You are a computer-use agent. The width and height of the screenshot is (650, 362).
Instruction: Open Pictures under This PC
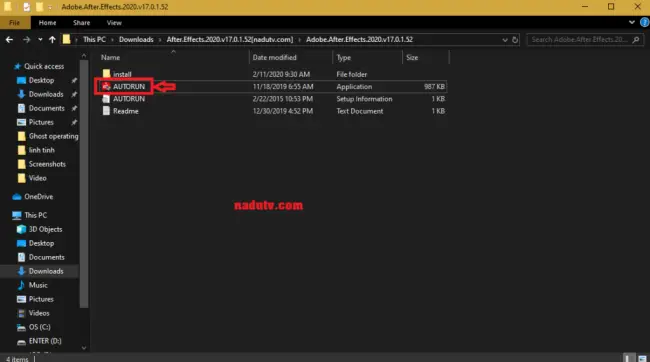click(41, 299)
